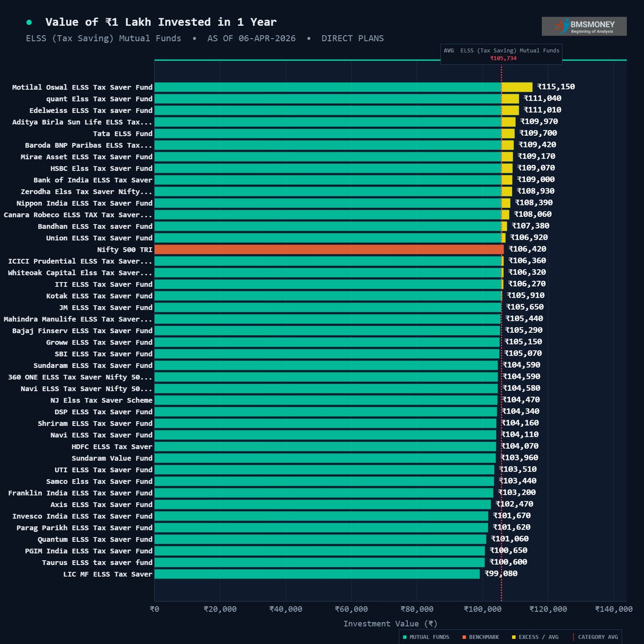
Task: Click the Shriram ELSS Tax Saver Fund label
Action: pyautogui.click(x=95, y=423)
